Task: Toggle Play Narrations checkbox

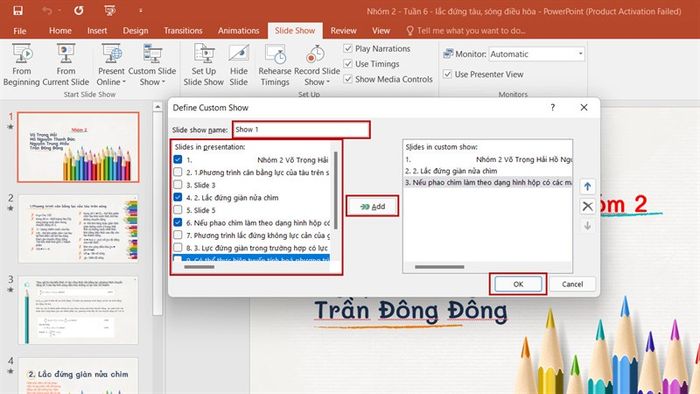Action: pos(348,49)
